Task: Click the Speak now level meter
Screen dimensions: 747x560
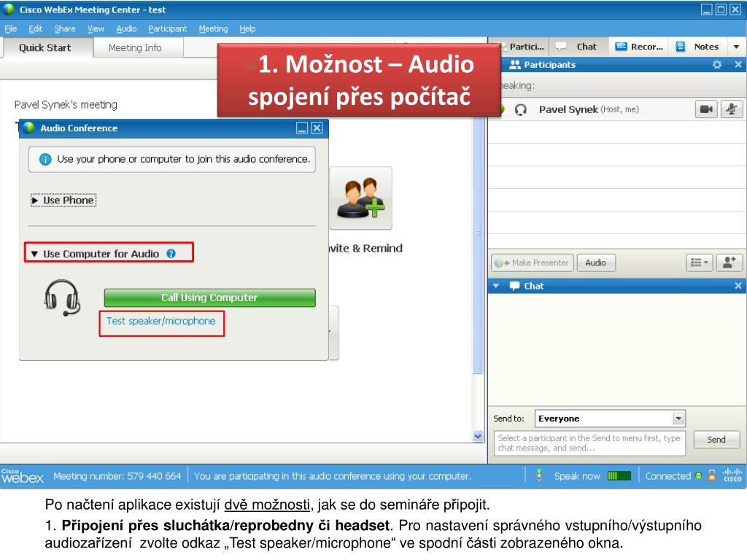Action: 619,475
